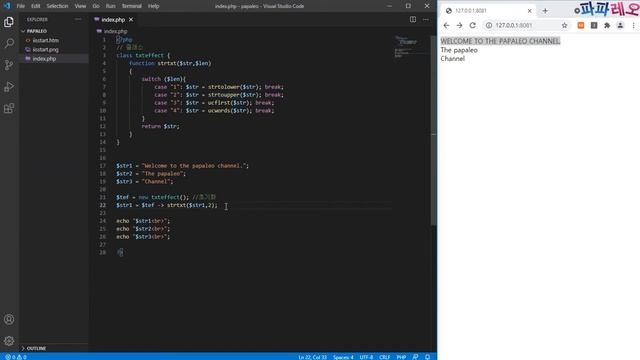Click the 'return $str;' code line

[160, 127]
